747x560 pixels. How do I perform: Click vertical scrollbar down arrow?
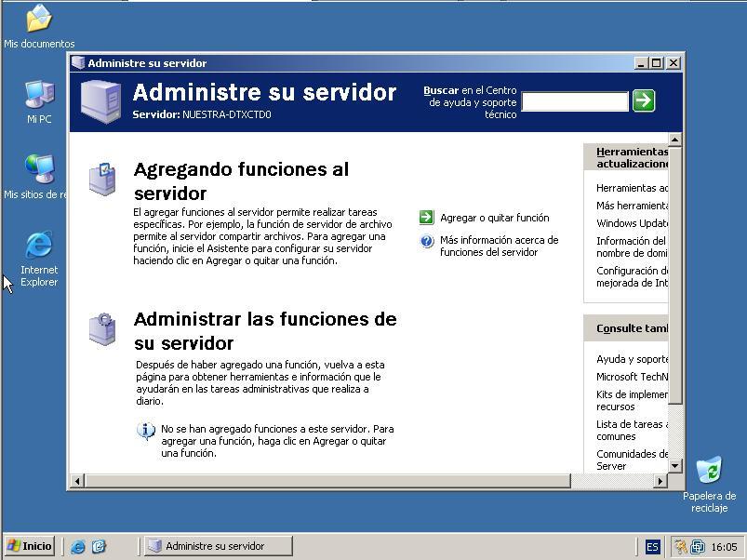click(x=674, y=466)
